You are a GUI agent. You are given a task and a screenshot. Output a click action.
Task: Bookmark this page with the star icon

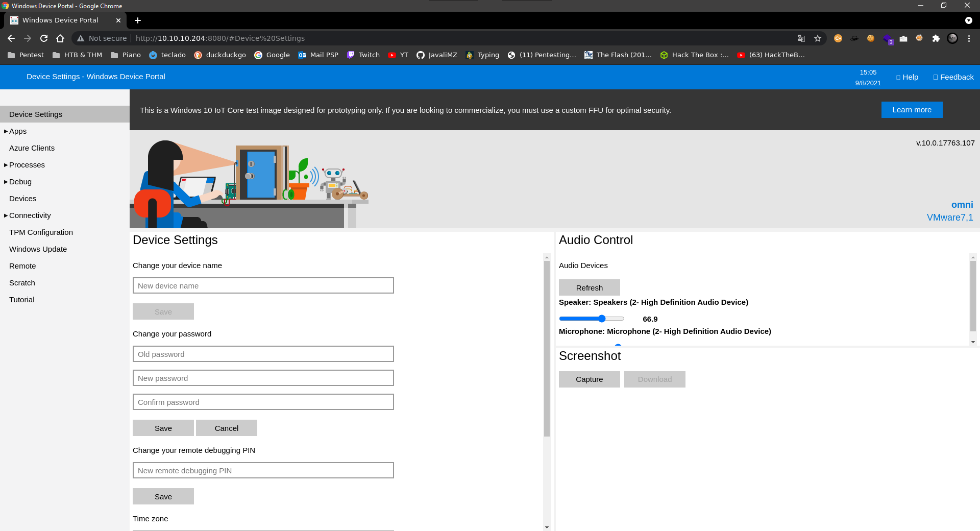click(x=818, y=38)
